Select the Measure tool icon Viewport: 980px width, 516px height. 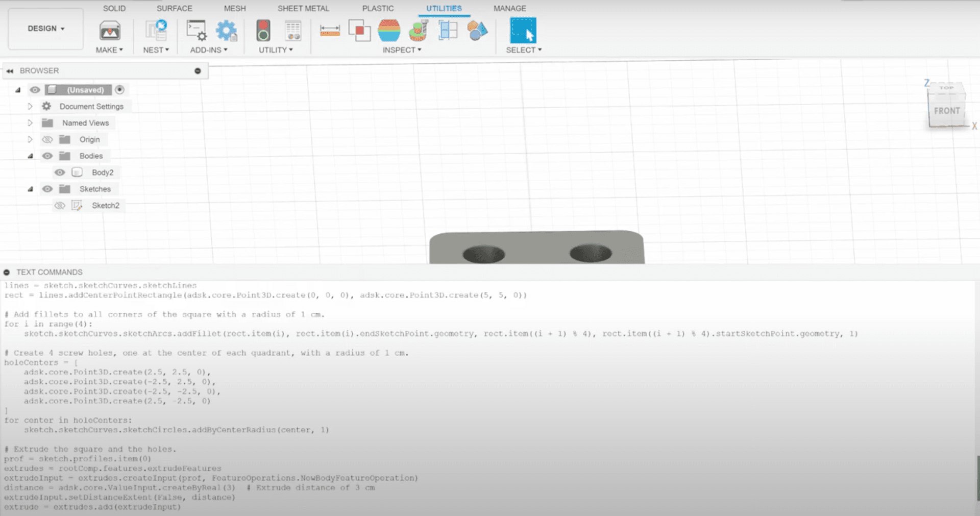pos(330,31)
